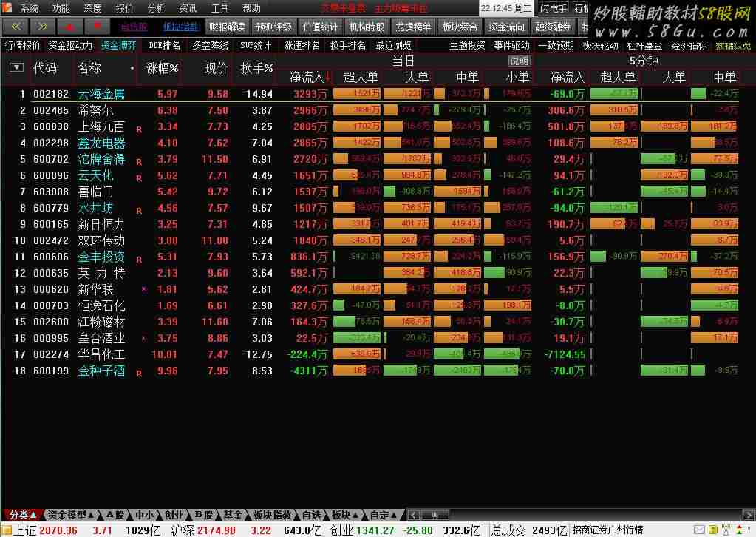Image resolution: width=756 pixels, height=537 pixels.
Task: Open the 帮助 menu
Action: click(251, 8)
